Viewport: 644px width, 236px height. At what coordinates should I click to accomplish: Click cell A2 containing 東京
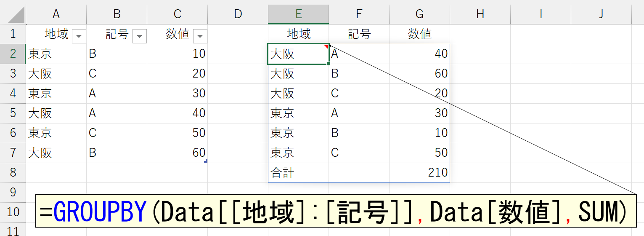point(56,54)
